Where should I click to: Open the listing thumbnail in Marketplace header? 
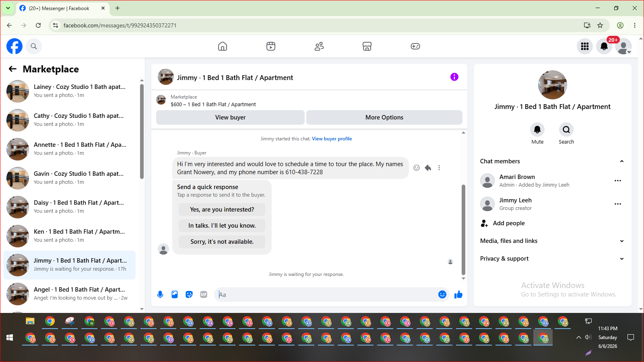click(161, 100)
